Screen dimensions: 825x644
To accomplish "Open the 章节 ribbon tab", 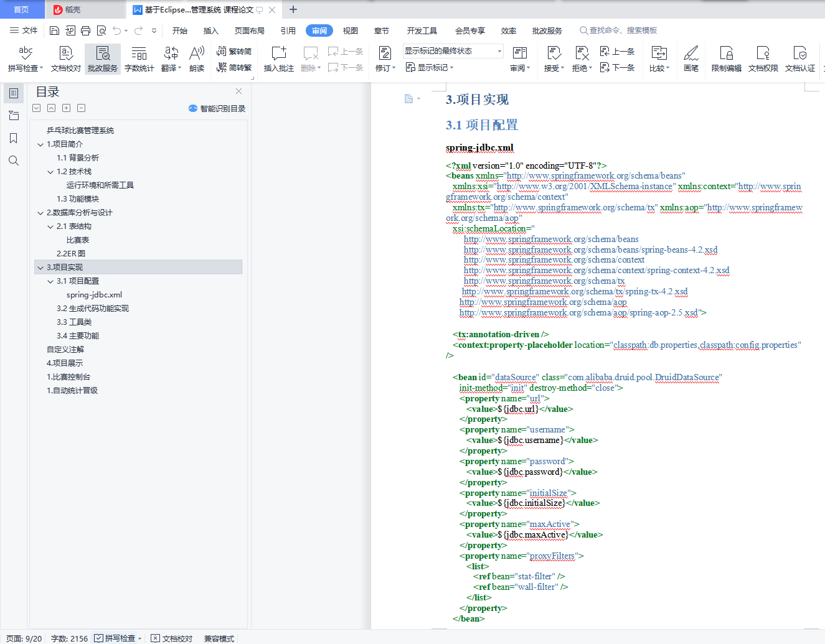I will (x=382, y=30).
